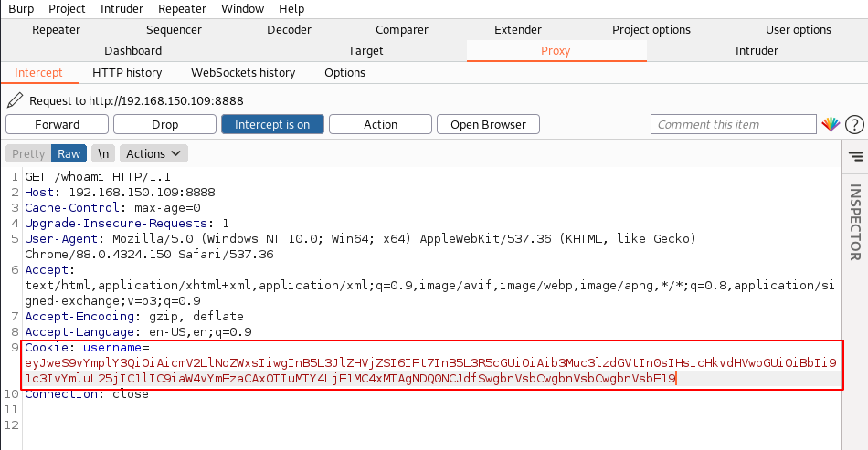Toggle the Intercept is on button
This screenshot has width=868, height=450.
pos(272,124)
